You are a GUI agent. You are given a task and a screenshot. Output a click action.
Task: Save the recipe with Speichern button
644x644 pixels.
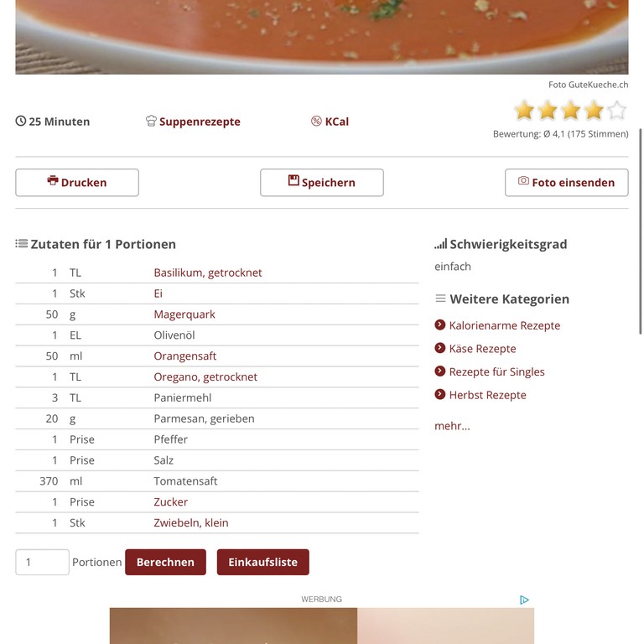tap(322, 182)
